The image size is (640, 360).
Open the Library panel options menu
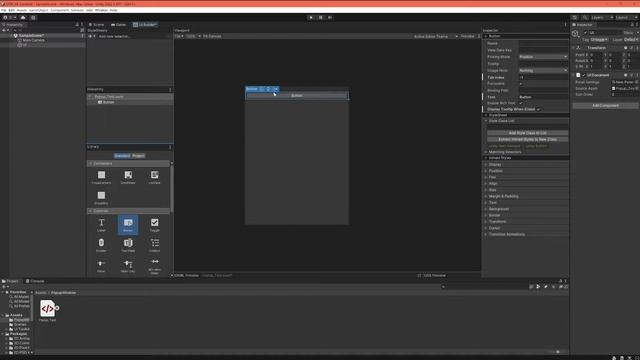170,147
